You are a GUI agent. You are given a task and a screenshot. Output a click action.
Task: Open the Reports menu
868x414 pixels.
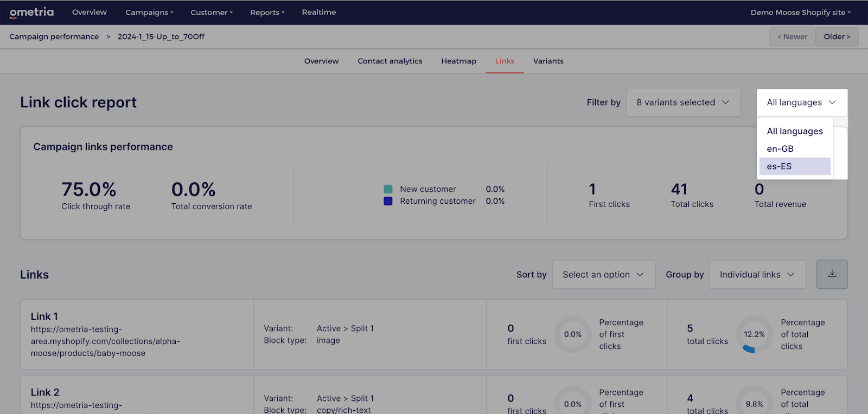pos(267,12)
